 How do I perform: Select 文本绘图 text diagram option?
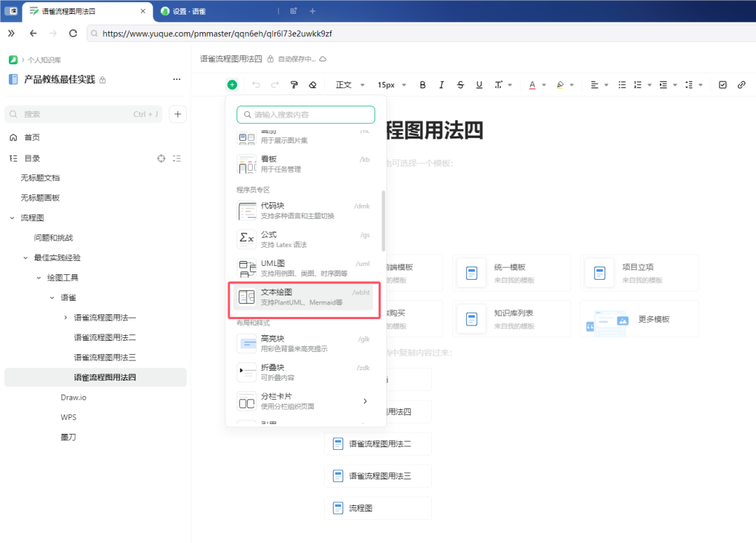point(303,297)
